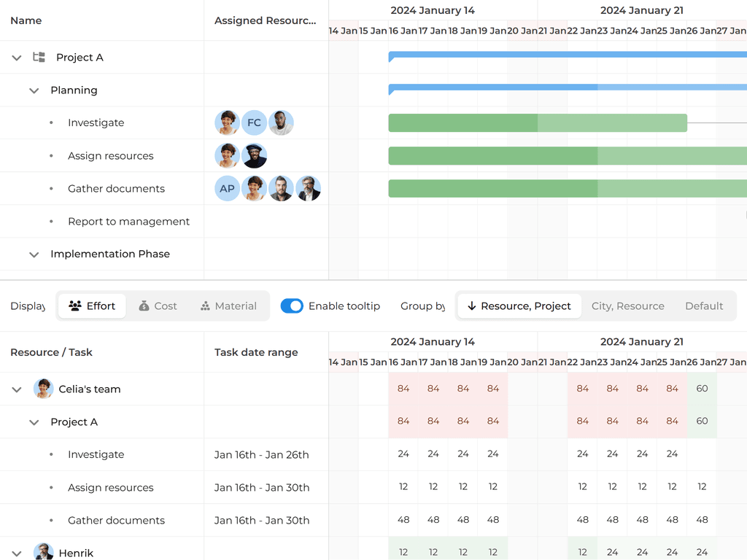Click Project A's blue progress bar
This screenshot has height=560, width=747.
(x=547, y=53)
